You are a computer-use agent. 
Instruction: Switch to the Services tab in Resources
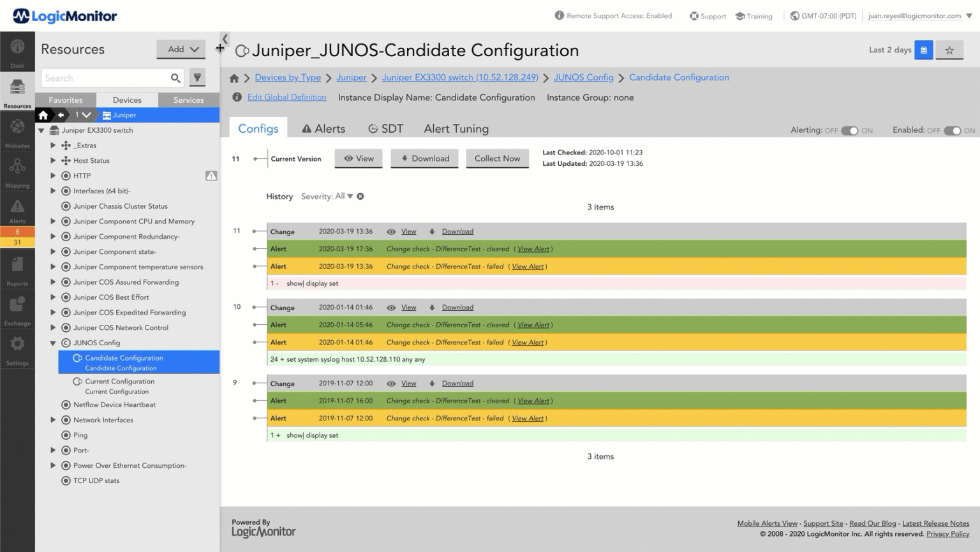pos(188,100)
